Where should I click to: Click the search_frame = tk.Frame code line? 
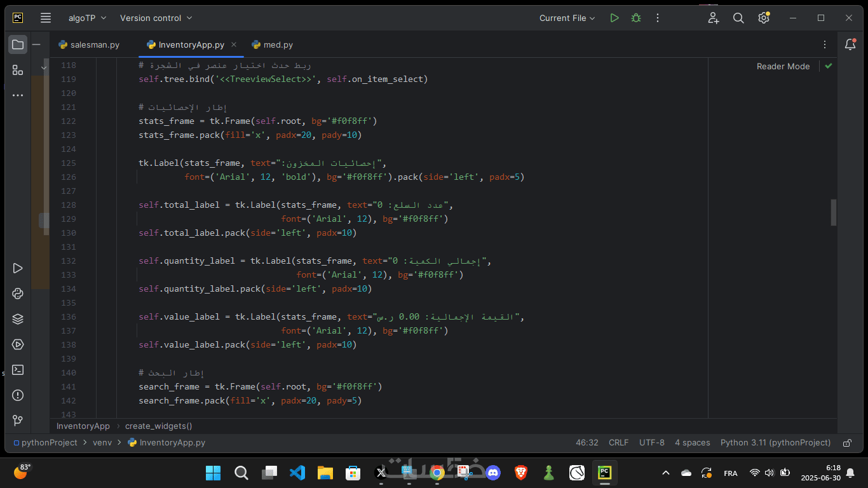[x=261, y=386]
